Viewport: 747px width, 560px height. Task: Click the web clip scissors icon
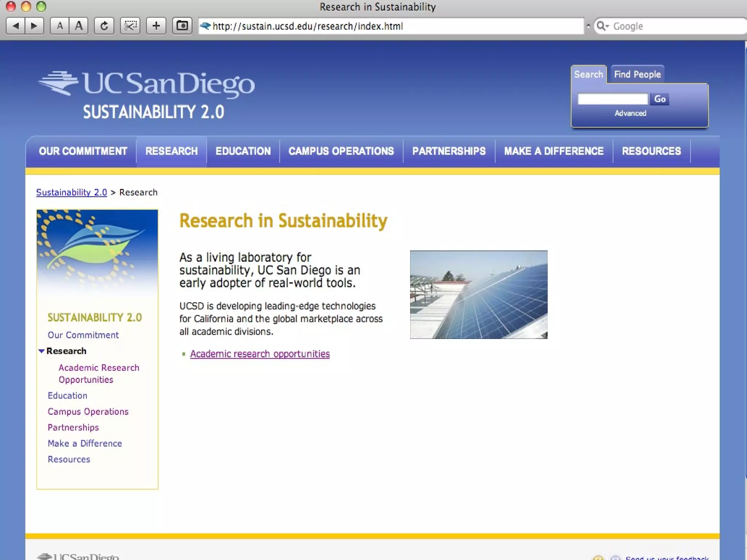(x=130, y=26)
